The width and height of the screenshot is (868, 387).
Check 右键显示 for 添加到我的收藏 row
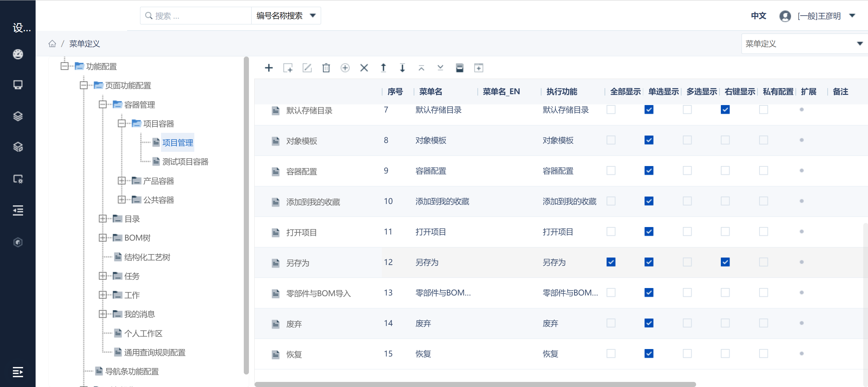click(x=725, y=201)
